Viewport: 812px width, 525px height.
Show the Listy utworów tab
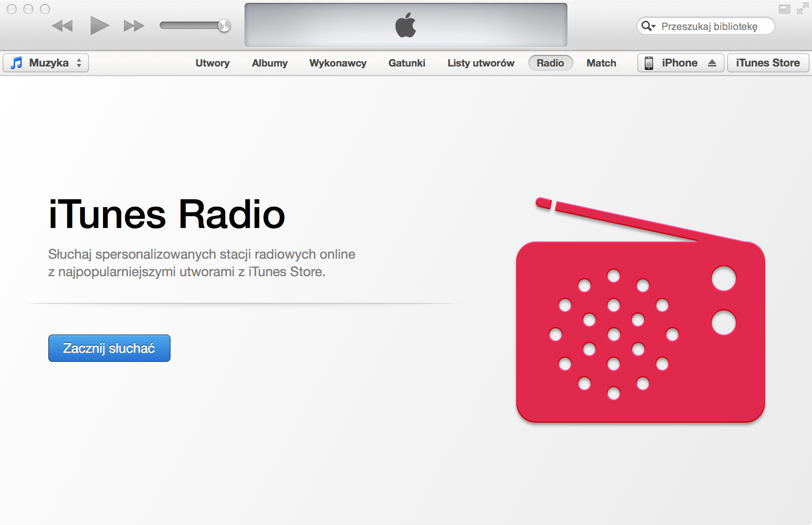(x=481, y=63)
